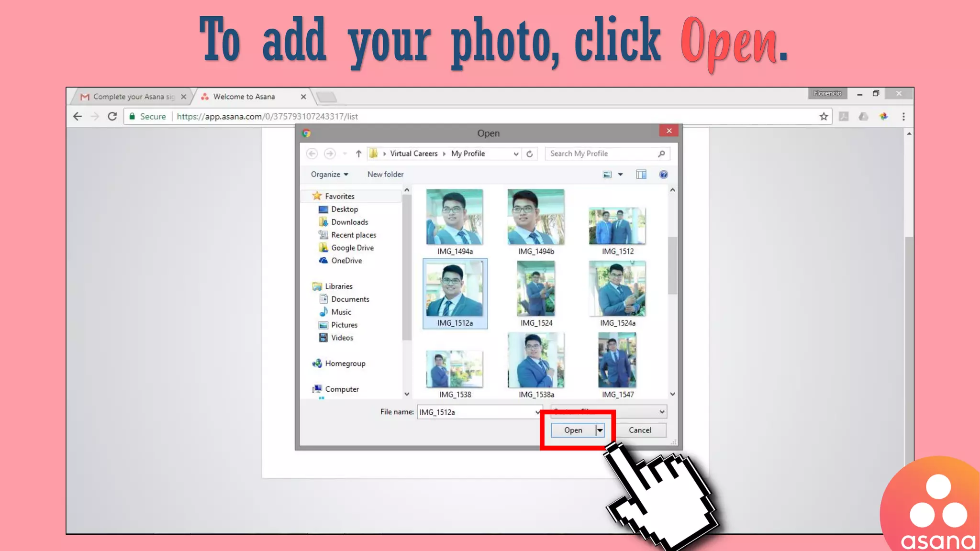Select thumbnail IMG_1494b
This screenshot has height=551, width=980.
click(536, 222)
